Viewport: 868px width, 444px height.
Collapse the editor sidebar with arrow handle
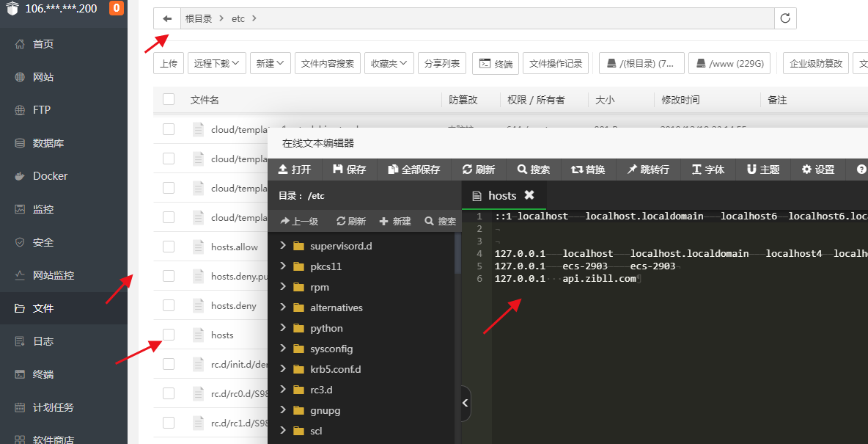point(466,403)
